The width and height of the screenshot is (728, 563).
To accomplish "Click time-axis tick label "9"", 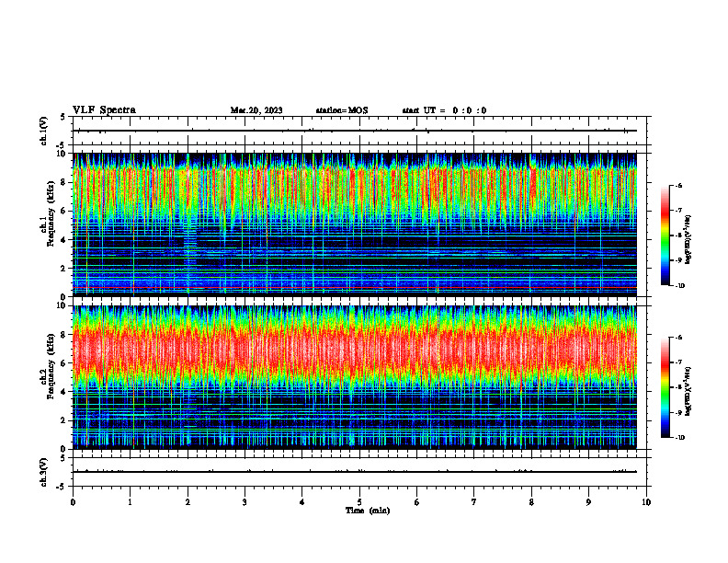I will click(588, 502).
